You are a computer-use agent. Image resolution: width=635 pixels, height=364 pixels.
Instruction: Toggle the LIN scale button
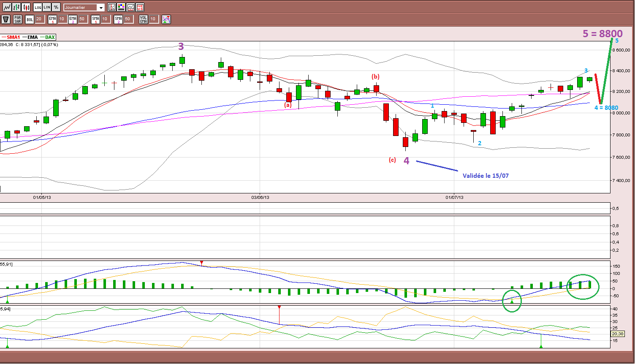(47, 7)
